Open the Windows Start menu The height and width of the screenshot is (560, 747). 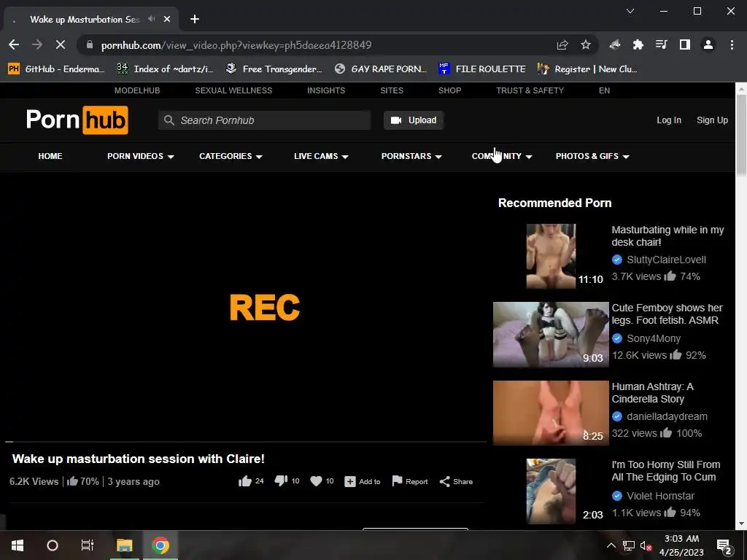pos(18,545)
